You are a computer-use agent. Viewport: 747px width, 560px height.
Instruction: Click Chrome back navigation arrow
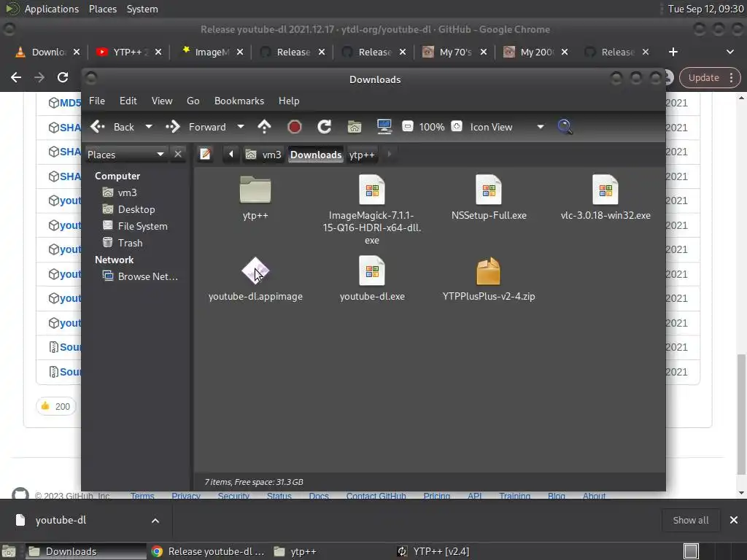(16, 77)
